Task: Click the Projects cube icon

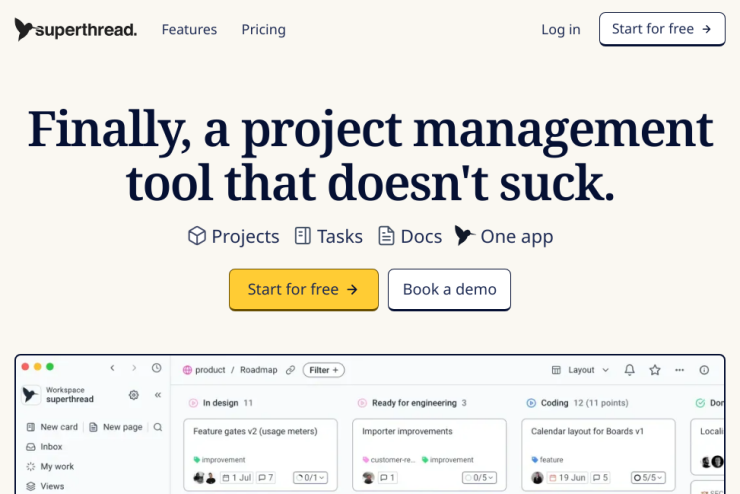Action: (x=197, y=235)
